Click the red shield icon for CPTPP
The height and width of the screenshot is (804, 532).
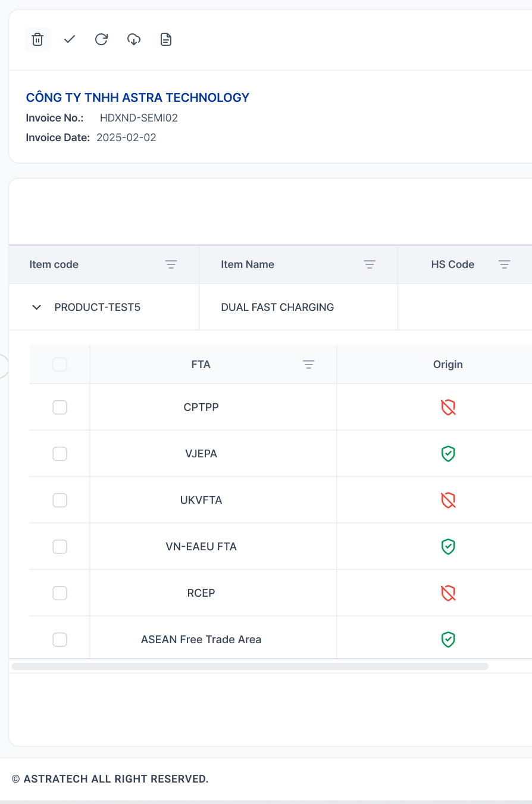click(448, 407)
